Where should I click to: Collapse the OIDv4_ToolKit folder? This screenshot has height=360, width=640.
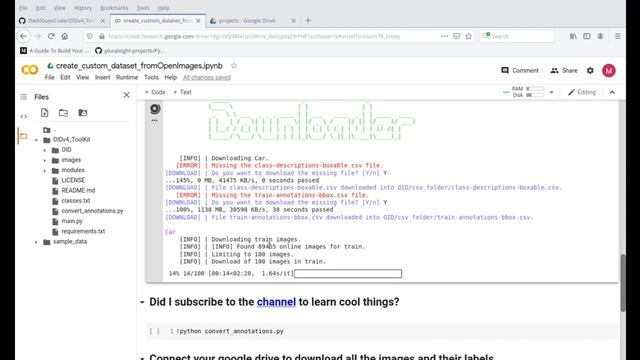click(36, 140)
